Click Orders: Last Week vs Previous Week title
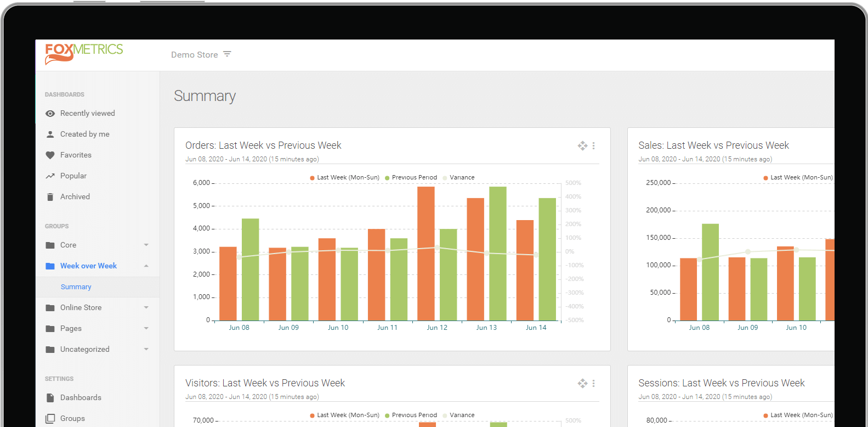 click(263, 145)
